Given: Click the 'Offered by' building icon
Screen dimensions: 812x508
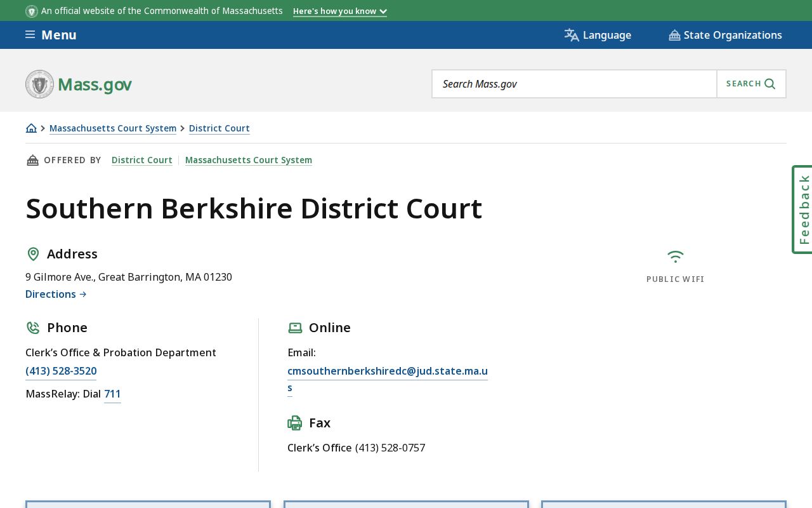Looking at the screenshot, I should point(32,160).
